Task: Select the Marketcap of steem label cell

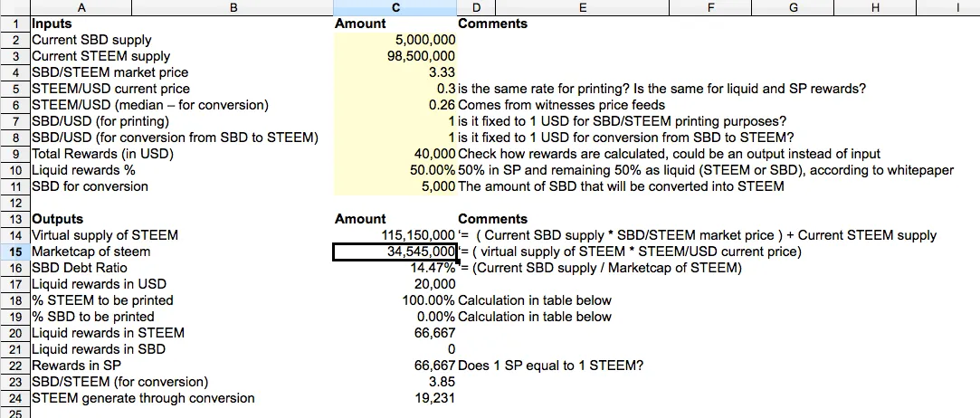Action: tap(181, 252)
